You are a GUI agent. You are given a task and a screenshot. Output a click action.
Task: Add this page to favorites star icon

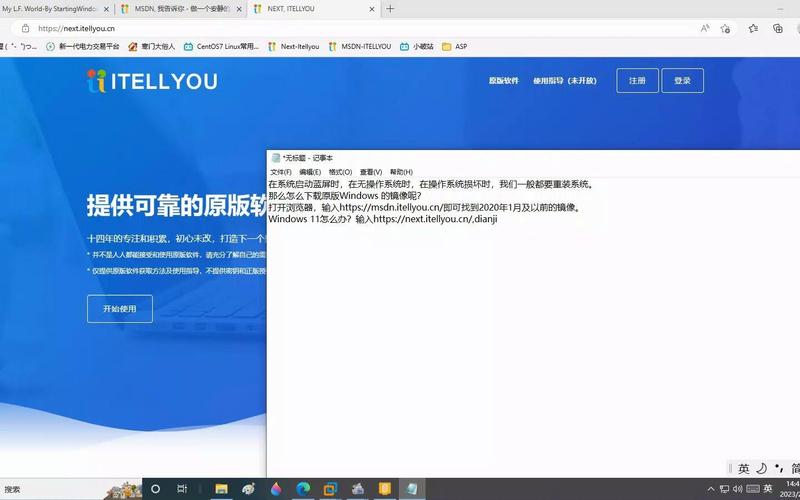[x=725, y=29]
